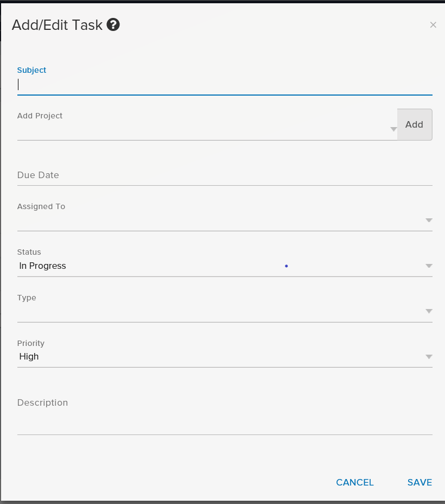The image size is (445, 504).
Task: Expand the Assigned To dropdown arrow
Action: 429,220
